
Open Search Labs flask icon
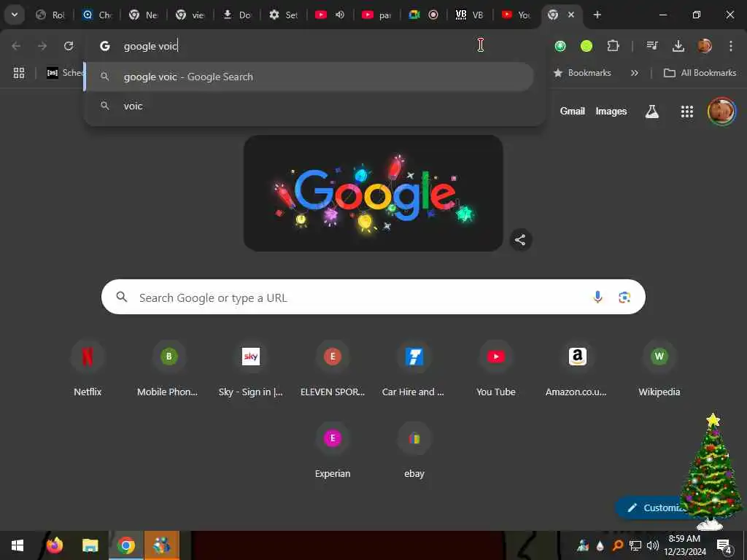[651, 112]
